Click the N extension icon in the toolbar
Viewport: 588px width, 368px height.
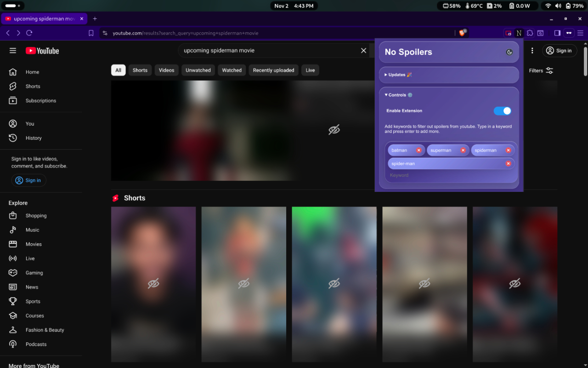[x=519, y=33]
